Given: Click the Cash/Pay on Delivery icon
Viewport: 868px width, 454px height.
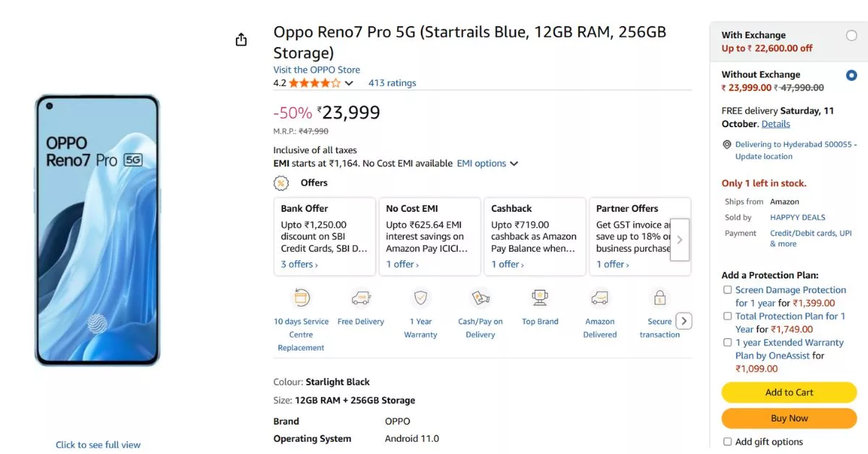Looking at the screenshot, I should pyautogui.click(x=480, y=296).
